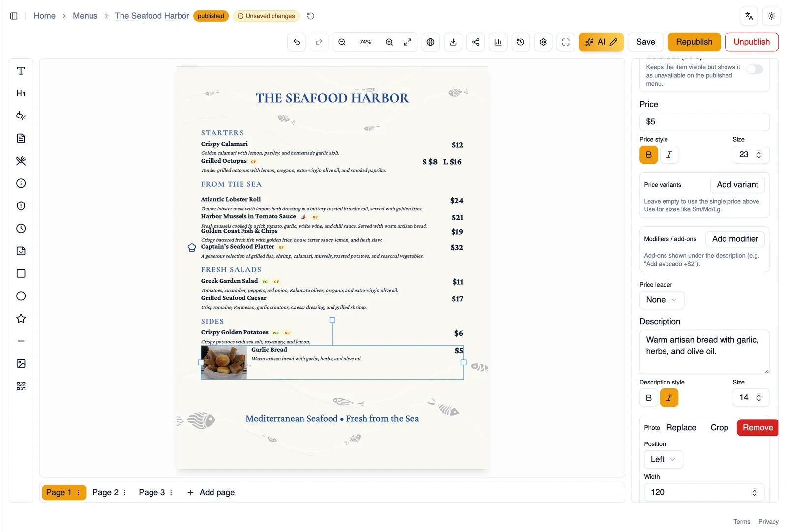Image resolution: width=787 pixels, height=532 pixels.
Task: Click the allergen shield icon in sidebar
Action: [x=21, y=206]
